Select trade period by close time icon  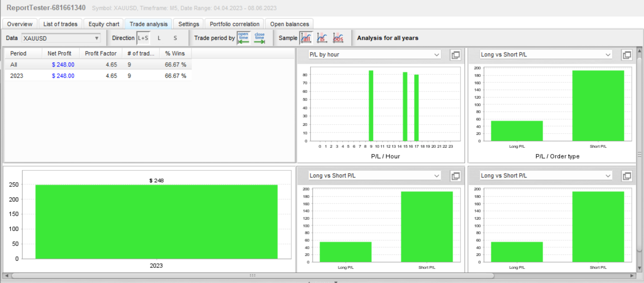tap(260, 38)
